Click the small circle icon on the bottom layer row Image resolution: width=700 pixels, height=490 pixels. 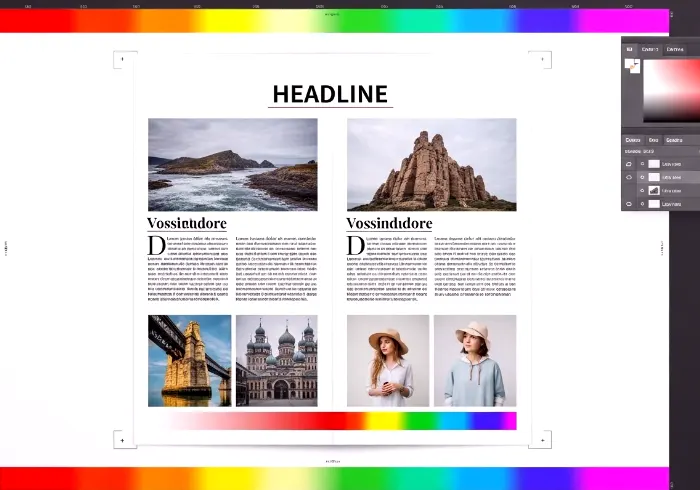pyautogui.click(x=642, y=204)
